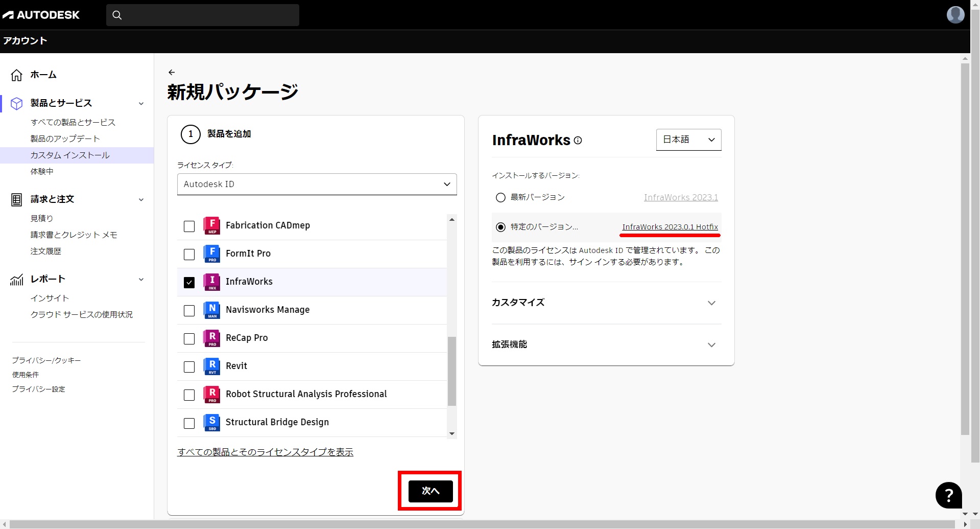980x529 pixels.
Task: Click the 次へ button
Action: [431, 491]
